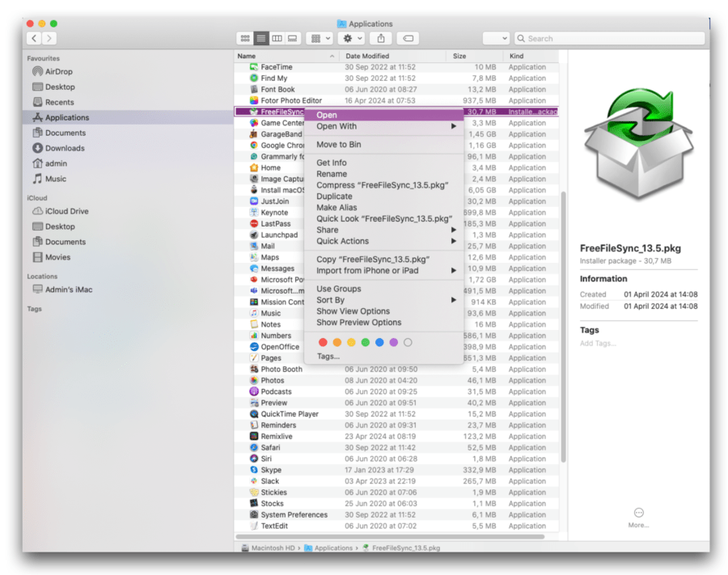Open the action gear dropdown menu
Image resolution: width=728 pixels, height=575 pixels.
[x=350, y=38]
